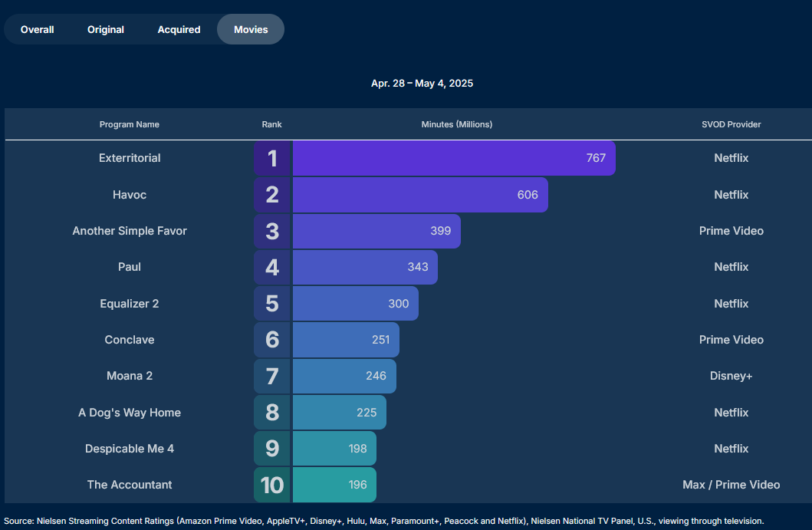Click the rank 9 badge
The height and width of the screenshot is (530, 812).
pos(272,449)
